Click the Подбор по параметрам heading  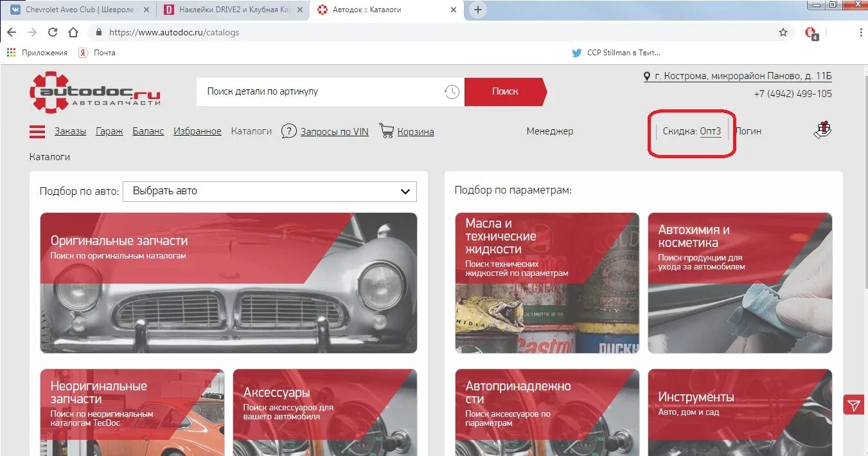tap(513, 190)
